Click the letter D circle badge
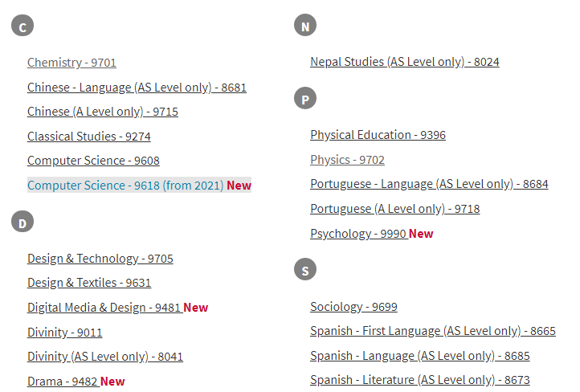This screenshot has height=392, width=580. point(22,222)
